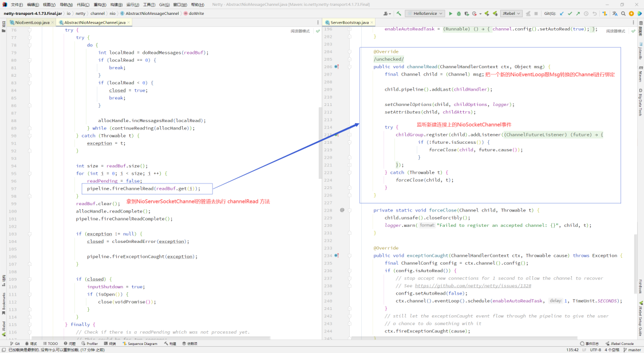Collapse the do-while fold at line 78
The height and width of the screenshot is (353, 644).
pos(30,45)
